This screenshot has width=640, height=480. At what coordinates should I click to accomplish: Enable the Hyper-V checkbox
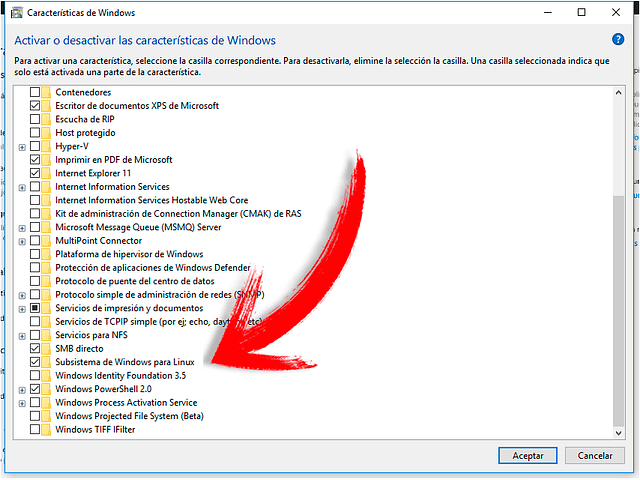pyautogui.click(x=35, y=146)
